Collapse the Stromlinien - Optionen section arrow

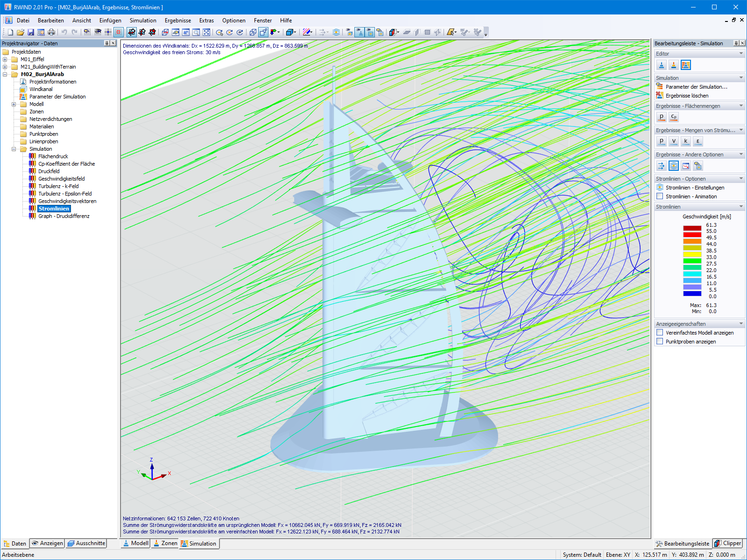(x=741, y=179)
